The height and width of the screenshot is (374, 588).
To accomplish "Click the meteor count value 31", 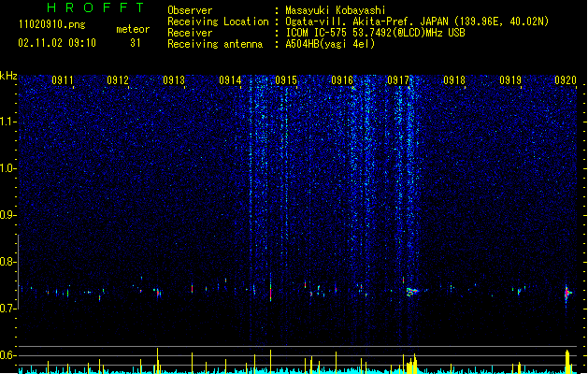I will point(135,43).
